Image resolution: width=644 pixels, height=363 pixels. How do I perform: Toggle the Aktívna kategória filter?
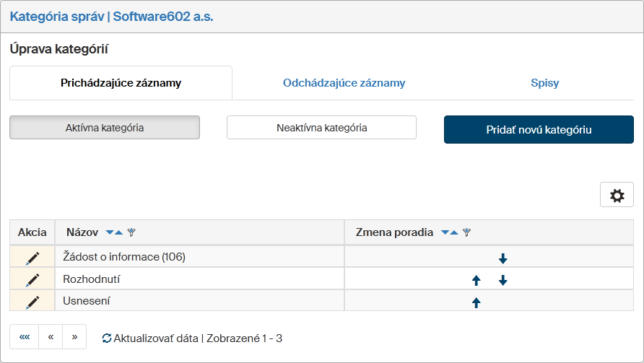pyautogui.click(x=105, y=128)
